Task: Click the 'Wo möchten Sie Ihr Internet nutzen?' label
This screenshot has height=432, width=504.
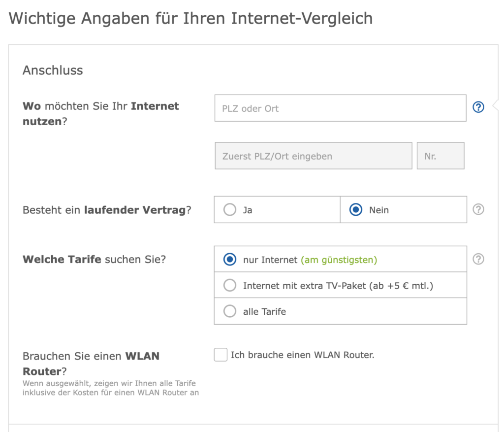Action: pyautogui.click(x=100, y=114)
